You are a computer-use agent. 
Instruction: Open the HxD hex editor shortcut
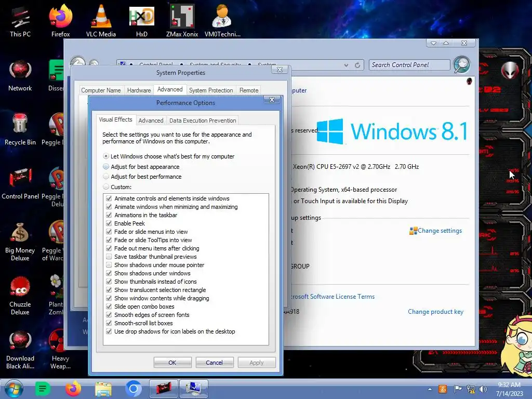point(141,22)
